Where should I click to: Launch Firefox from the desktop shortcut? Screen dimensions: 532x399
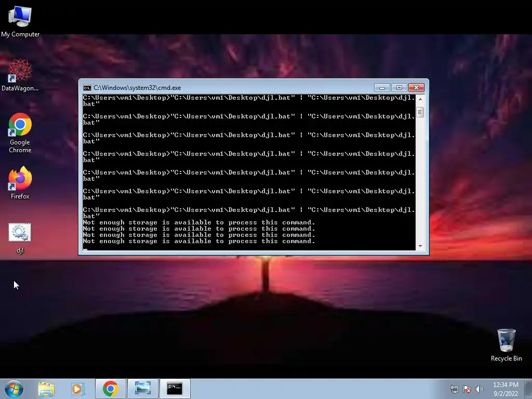point(20,183)
